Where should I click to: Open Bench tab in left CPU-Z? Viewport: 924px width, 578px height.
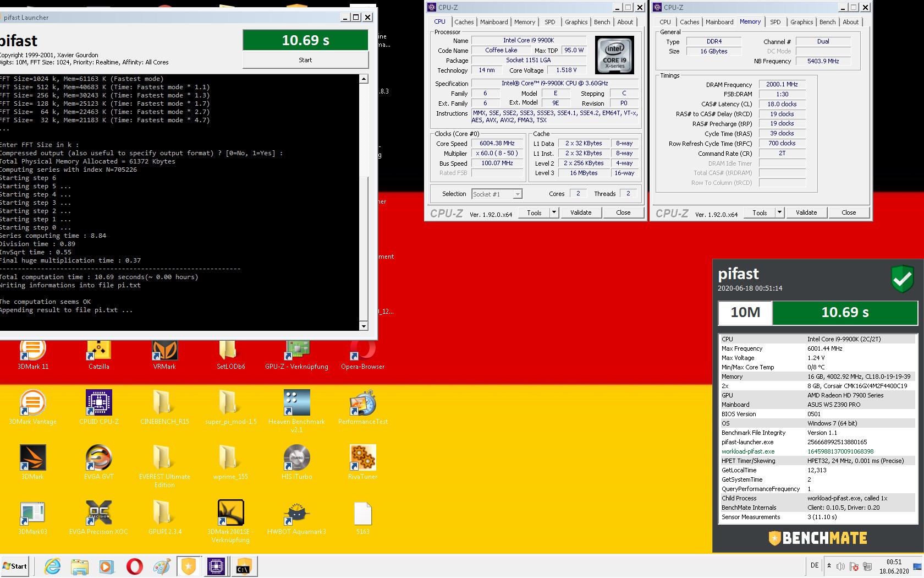[602, 22]
